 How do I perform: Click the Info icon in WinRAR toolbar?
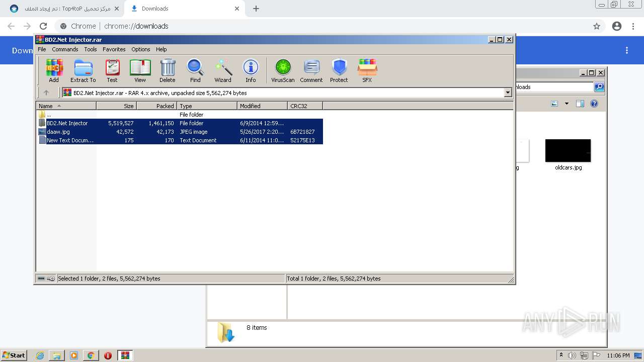coord(251,70)
